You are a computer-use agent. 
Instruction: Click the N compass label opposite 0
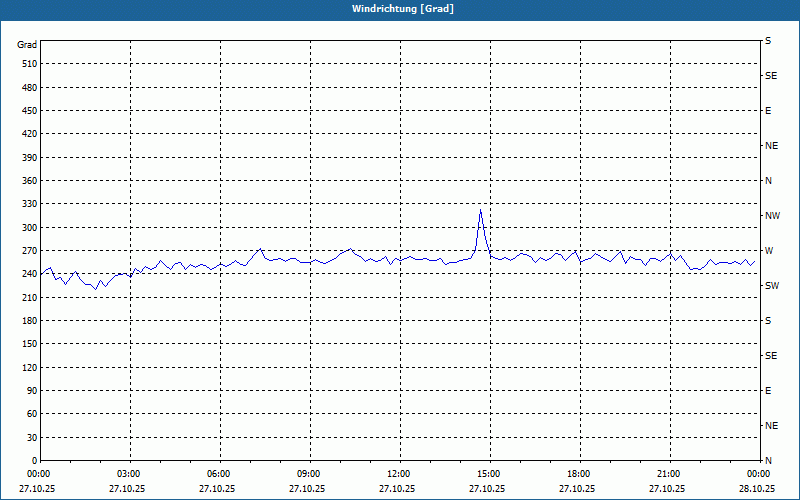point(768,461)
